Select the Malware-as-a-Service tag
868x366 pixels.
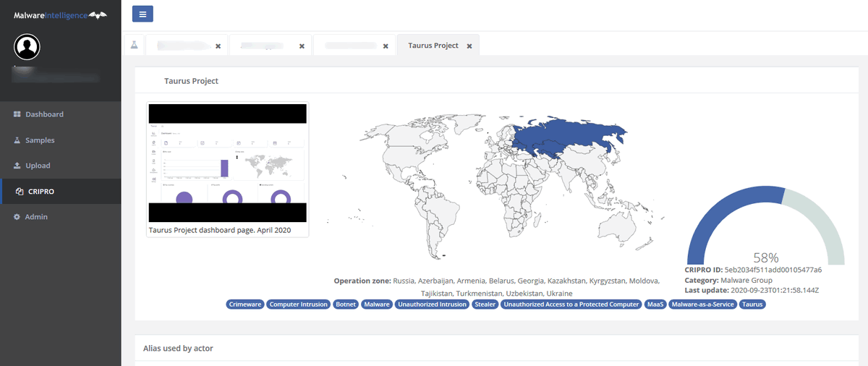point(703,305)
